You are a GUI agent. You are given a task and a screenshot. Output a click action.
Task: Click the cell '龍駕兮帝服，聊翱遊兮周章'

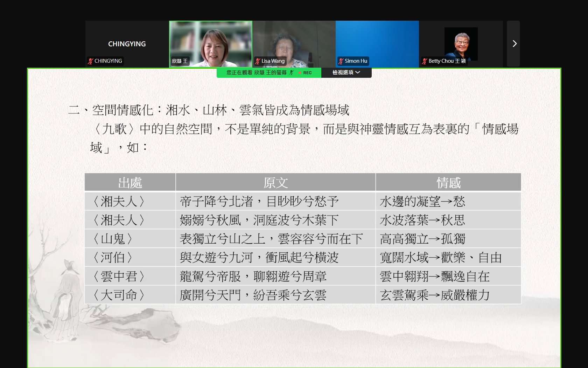276,276
